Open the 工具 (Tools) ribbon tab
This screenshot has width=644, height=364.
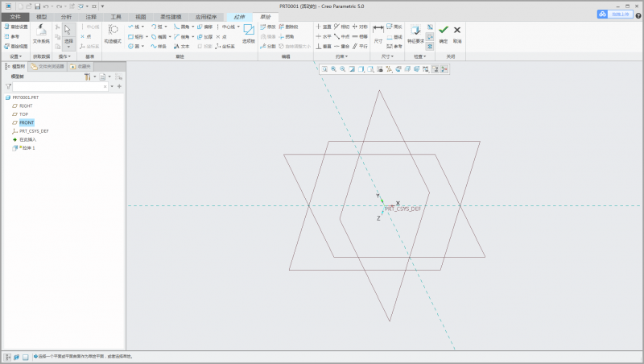pyautogui.click(x=116, y=17)
